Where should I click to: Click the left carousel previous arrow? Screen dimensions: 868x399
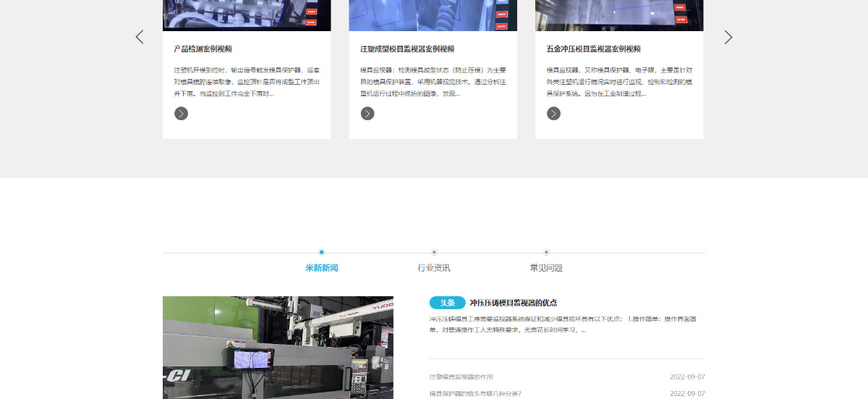(140, 37)
